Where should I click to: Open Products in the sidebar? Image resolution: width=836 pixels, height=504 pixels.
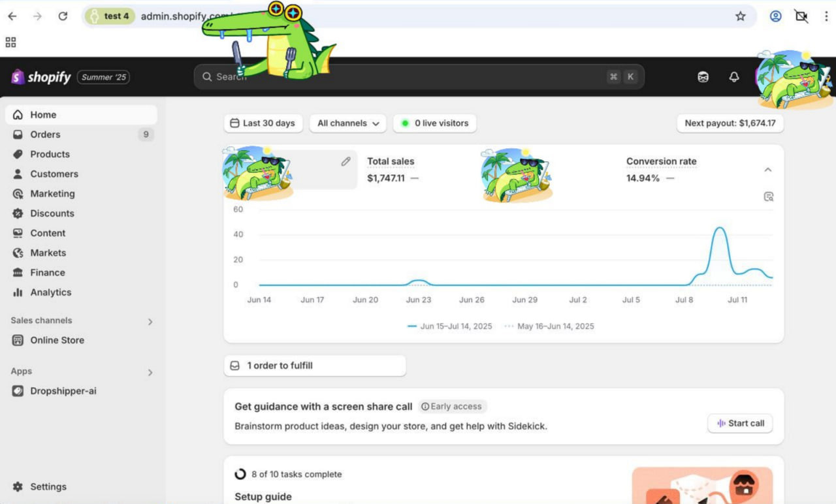click(x=50, y=154)
